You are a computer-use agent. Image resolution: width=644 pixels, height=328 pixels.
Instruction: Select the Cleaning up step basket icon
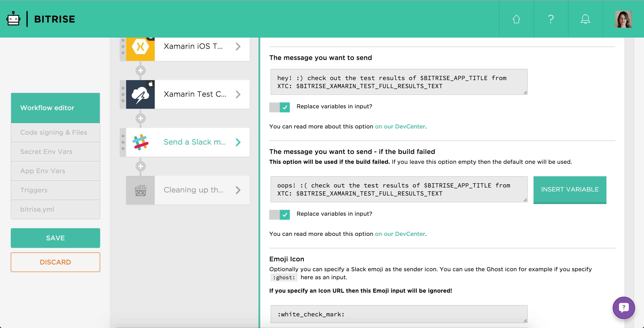(140, 190)
